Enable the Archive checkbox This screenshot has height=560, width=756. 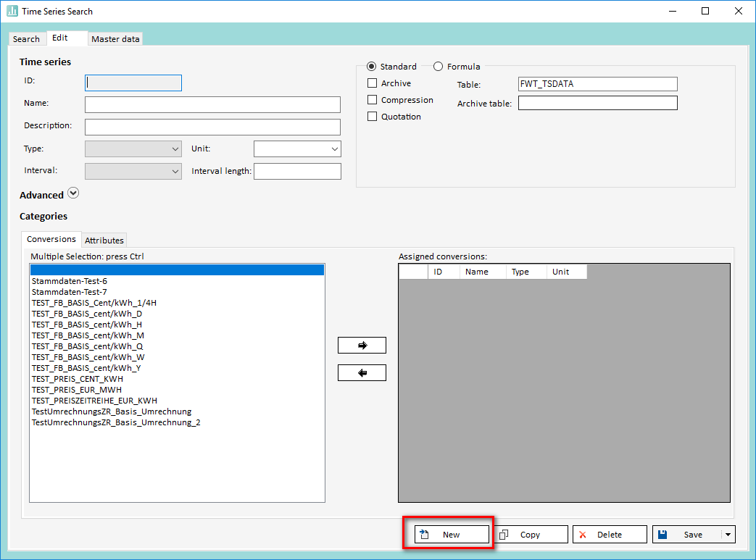[373, 83]
